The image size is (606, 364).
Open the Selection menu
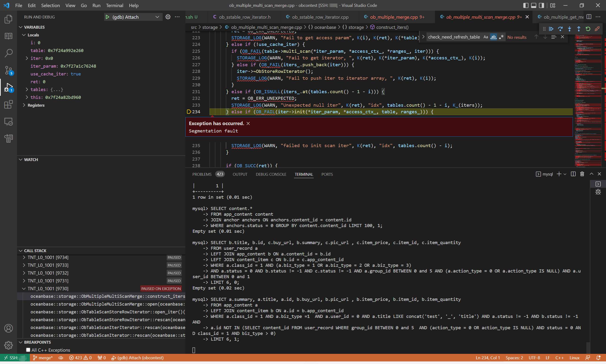coord(50,5)
